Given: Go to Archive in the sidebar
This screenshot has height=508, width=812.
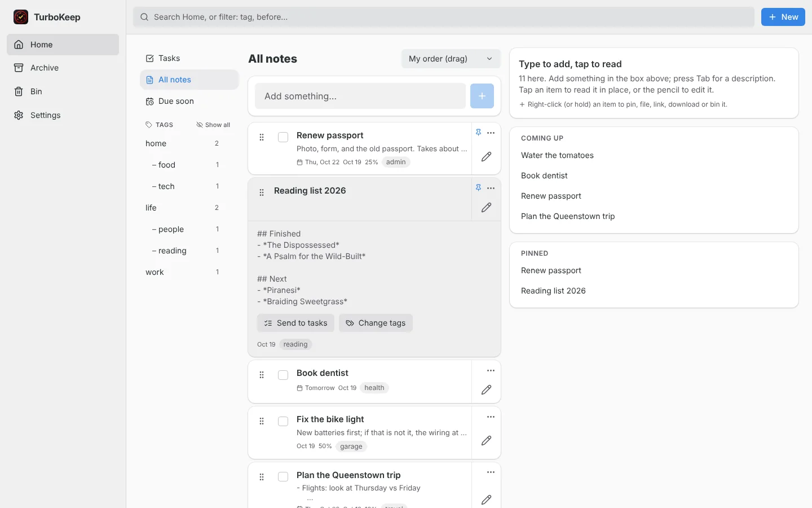Looking at the screenshot, I should point(63,68).
